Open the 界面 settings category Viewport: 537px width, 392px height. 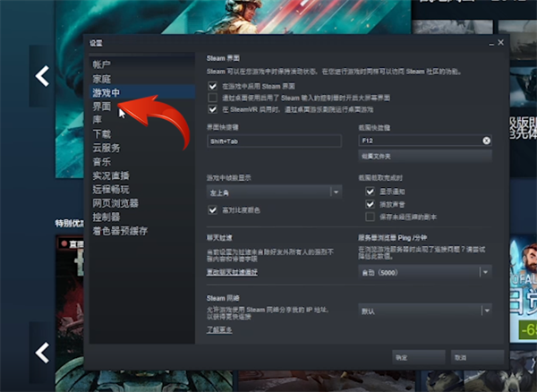(101, 107)
